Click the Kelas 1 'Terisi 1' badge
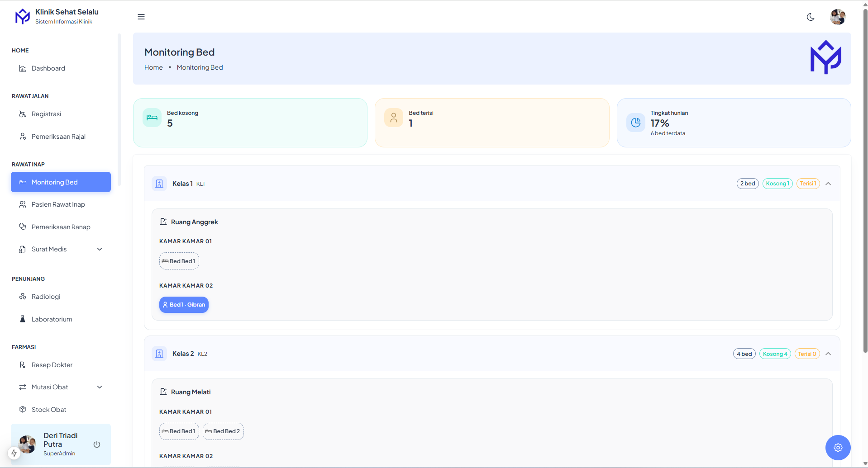Image resolution: width=868 pixels, height=468 pixels. point(808,184)
